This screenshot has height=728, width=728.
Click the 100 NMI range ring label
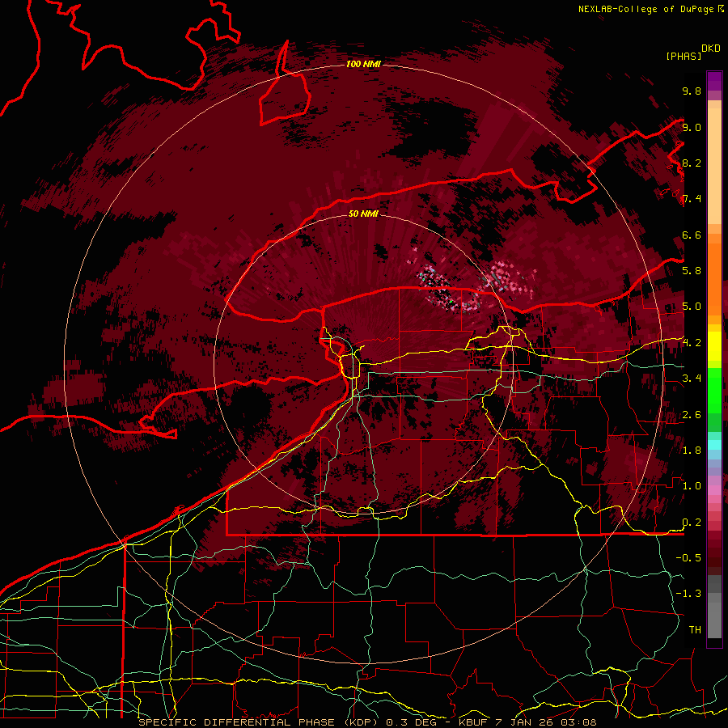(363, 64)
